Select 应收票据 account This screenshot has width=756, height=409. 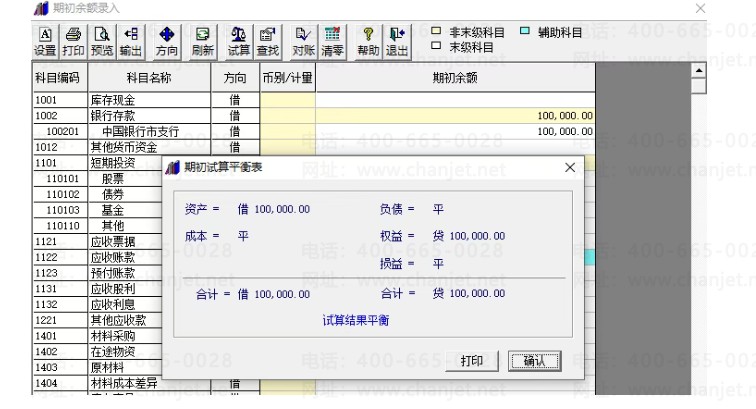coord(113,242)
